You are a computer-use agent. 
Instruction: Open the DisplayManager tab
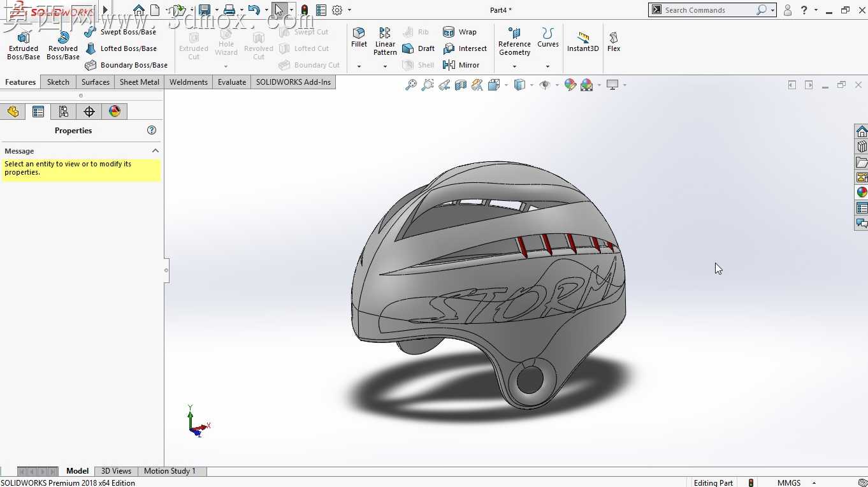[115, 112]
